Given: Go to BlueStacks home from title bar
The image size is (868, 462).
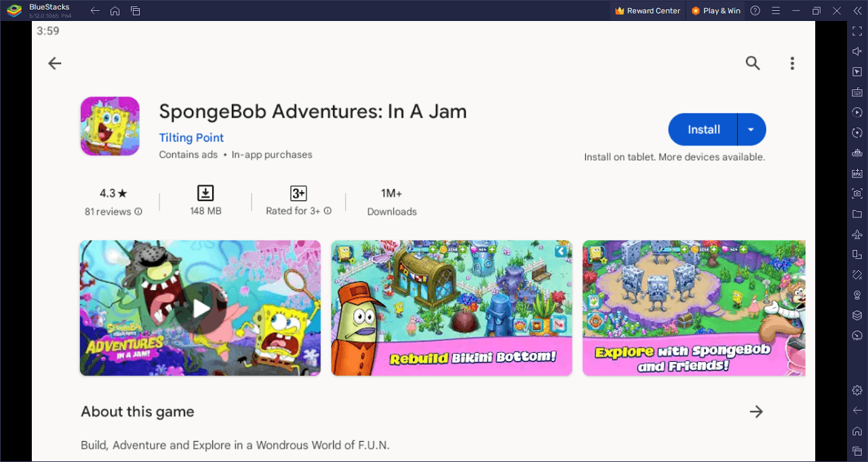Looking at the screenshot, I should (x=115, y=11).
